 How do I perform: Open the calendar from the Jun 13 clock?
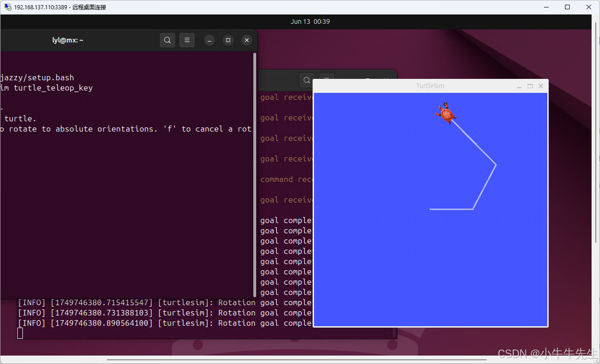310,21
